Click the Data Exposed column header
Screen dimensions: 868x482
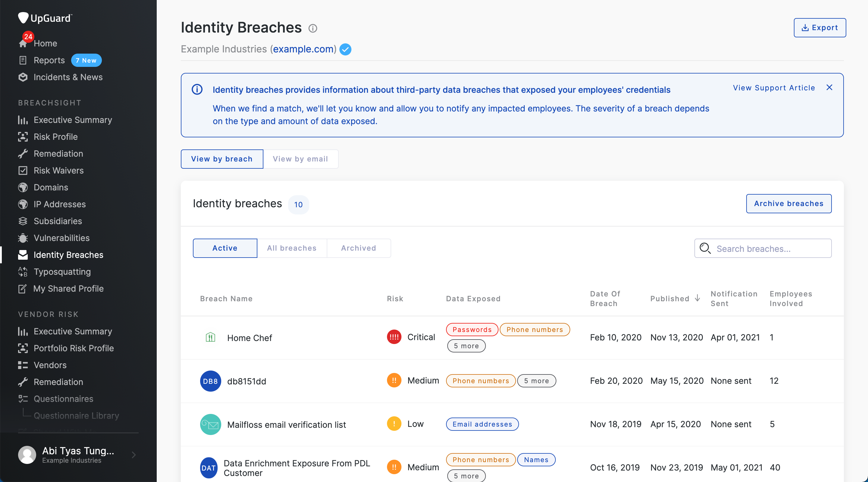pos(473,299)
